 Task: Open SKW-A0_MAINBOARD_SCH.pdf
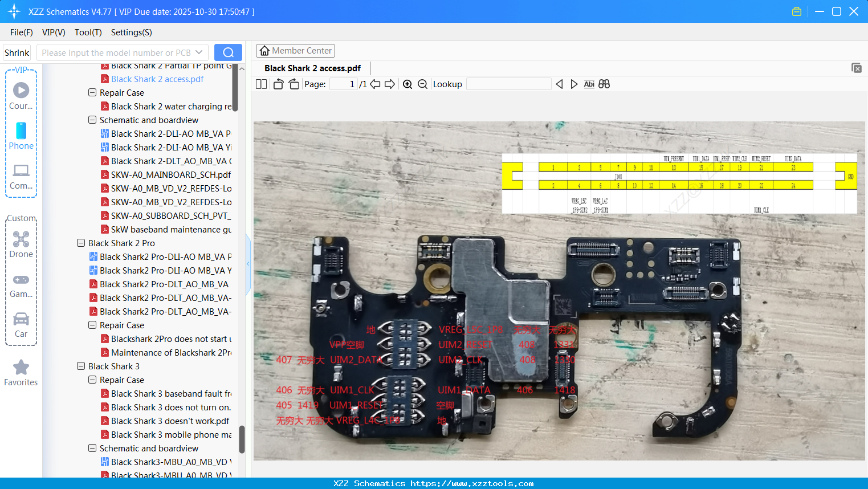pyautogui.click(x=171, y=175)
